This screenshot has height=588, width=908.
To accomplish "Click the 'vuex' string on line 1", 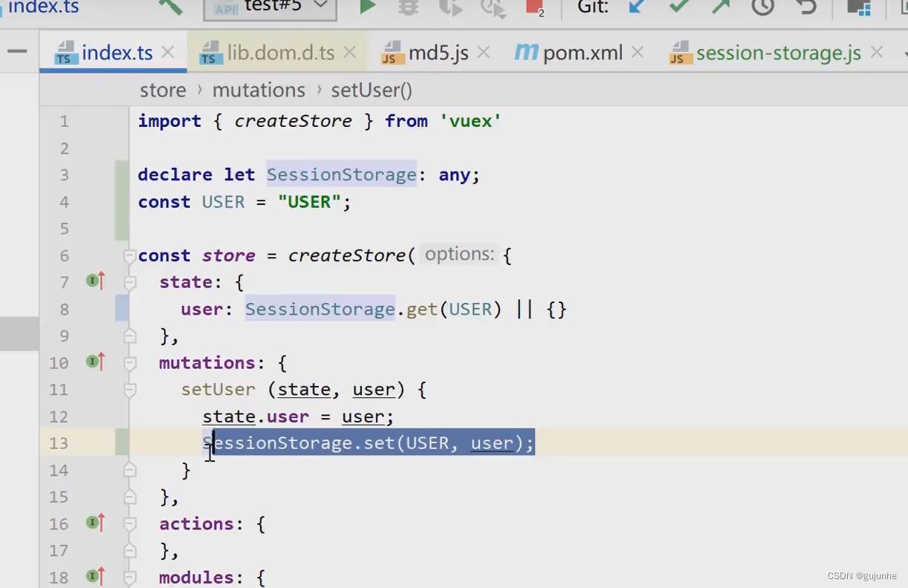I will click(x=470, y=121).
